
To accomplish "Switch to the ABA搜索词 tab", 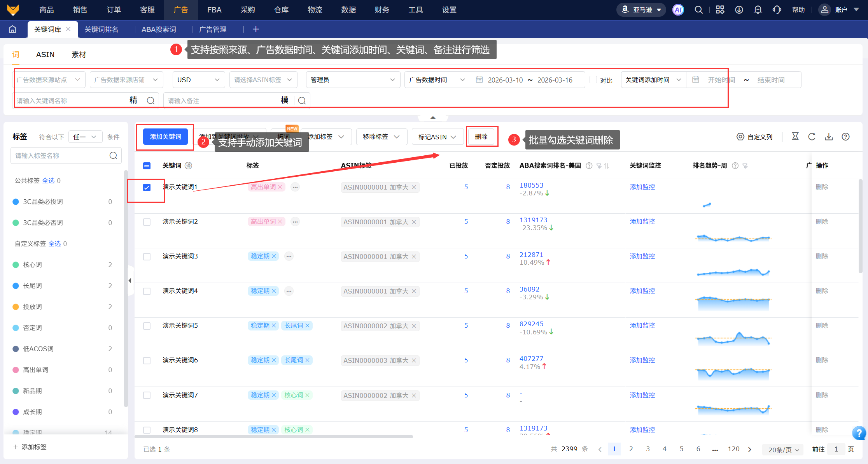I will [159, 29].
